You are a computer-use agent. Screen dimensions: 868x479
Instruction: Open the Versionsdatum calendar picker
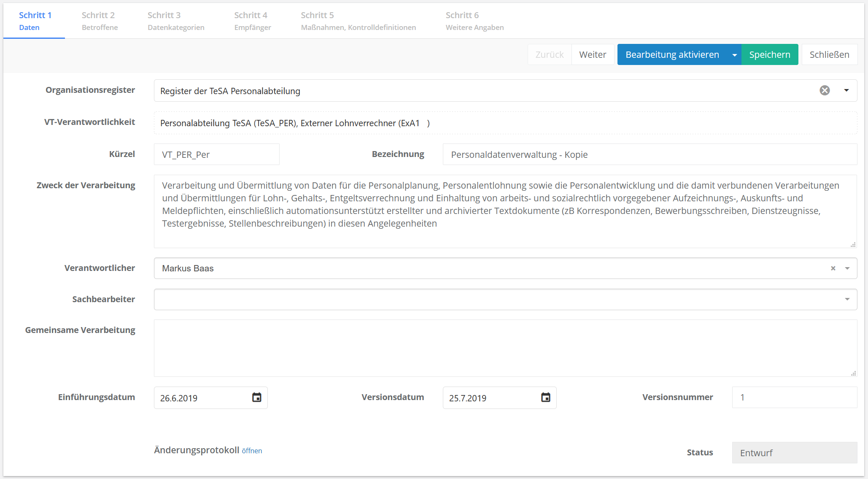pyautogui.click(x=545, y=397)
